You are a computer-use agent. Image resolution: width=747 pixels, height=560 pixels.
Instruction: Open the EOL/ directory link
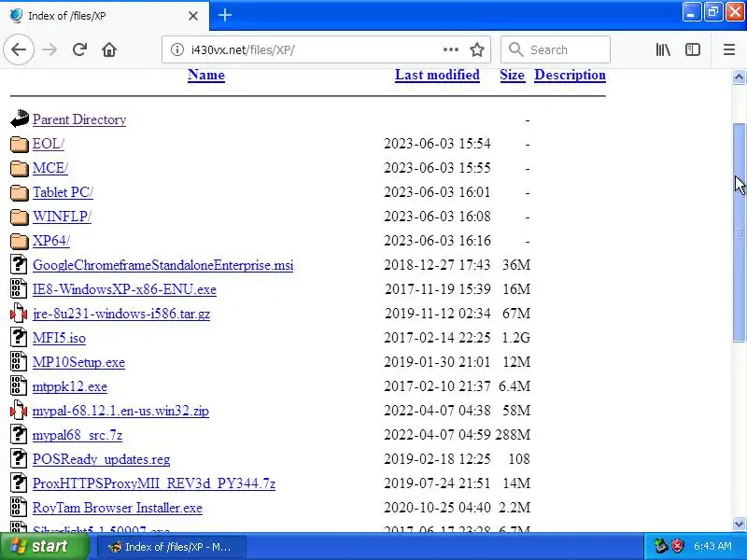(49, 144)
